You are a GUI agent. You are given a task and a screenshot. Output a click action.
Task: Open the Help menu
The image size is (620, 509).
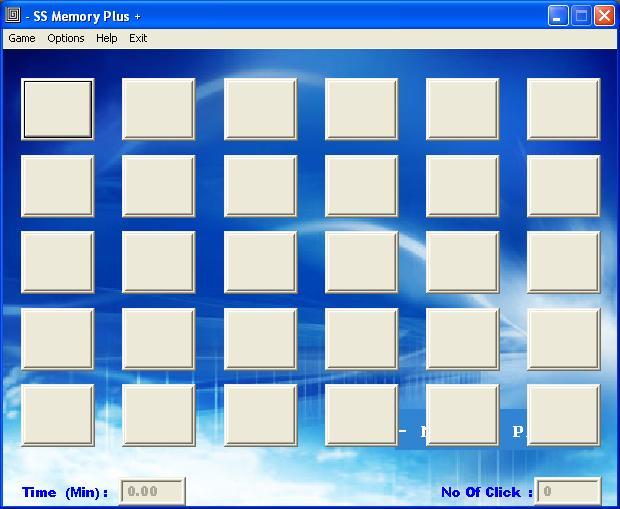pos(107,38)
